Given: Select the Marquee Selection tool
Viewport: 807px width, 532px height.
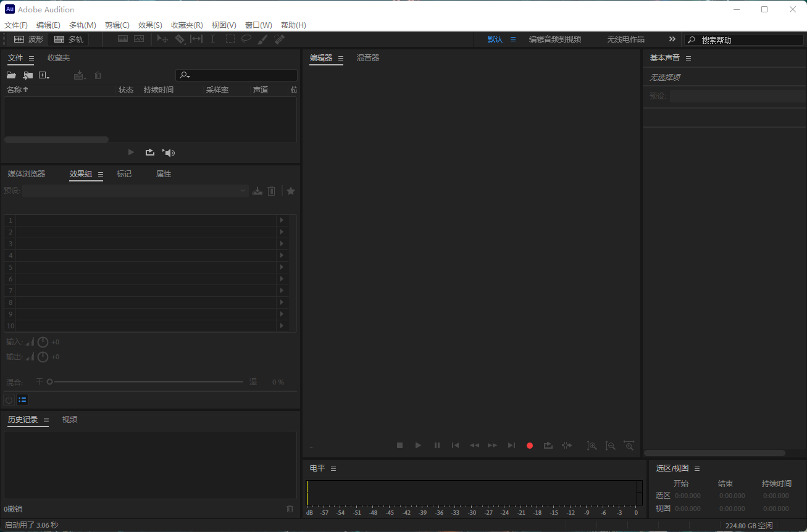Looking at the screenshot, I should (230, 39).
